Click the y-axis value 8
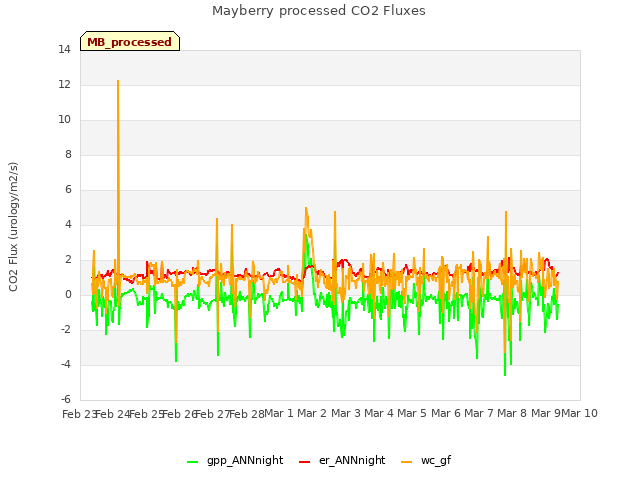640x480 pixels. 68,155
